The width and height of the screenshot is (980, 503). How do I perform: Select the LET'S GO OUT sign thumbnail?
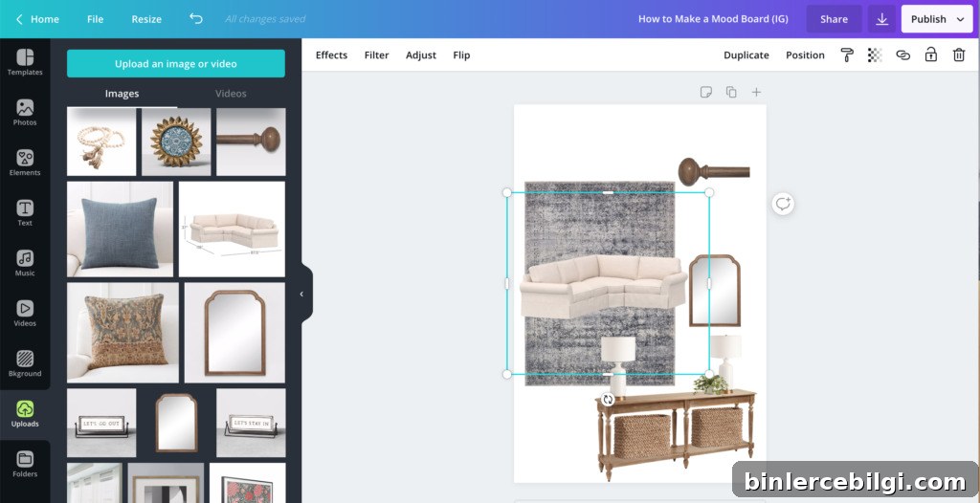click(101, 423)
